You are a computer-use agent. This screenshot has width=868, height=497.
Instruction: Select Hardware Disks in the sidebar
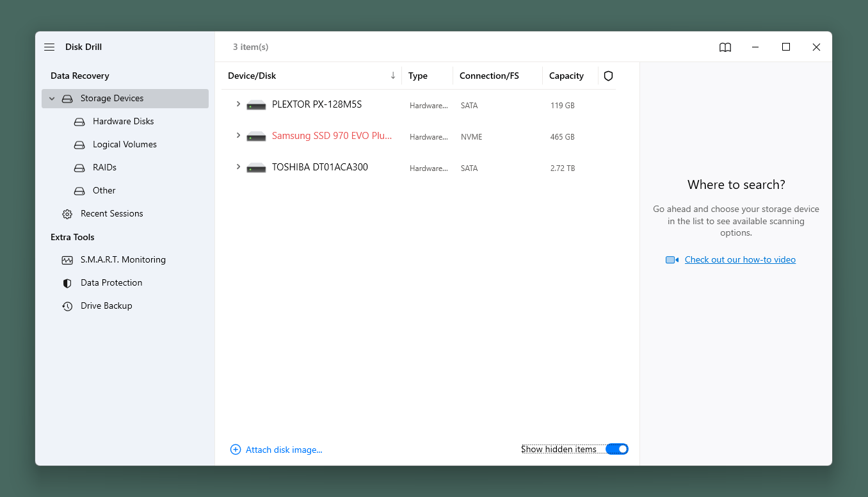click(x=125, y=122)
